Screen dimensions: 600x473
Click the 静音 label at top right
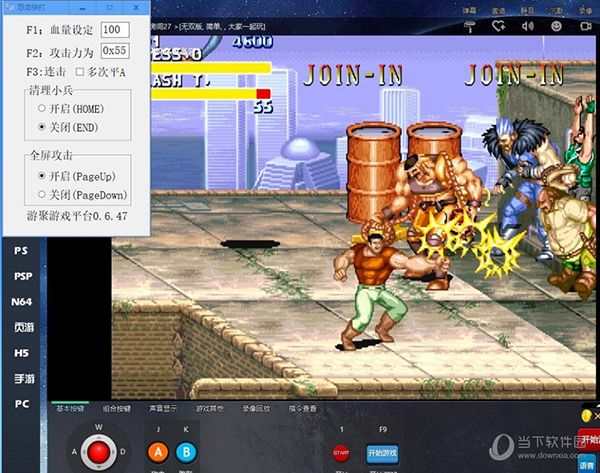[x=527, y=11]
